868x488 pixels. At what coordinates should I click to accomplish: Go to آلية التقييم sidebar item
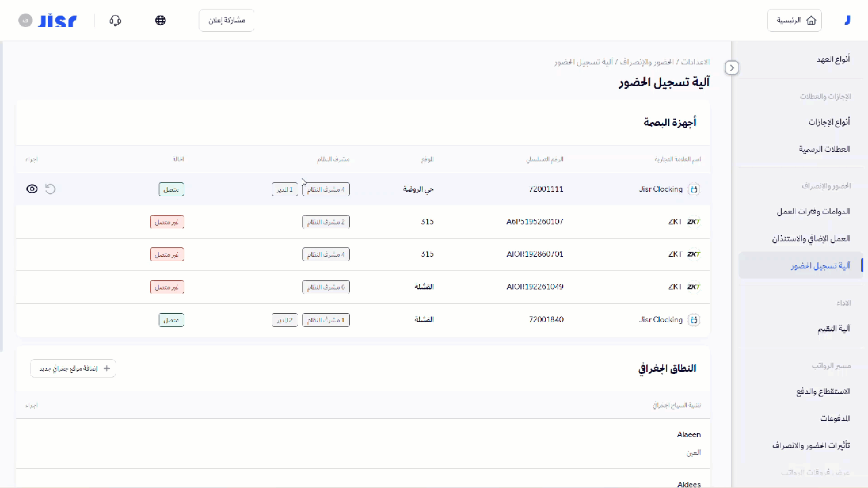(x=833, y=329)
